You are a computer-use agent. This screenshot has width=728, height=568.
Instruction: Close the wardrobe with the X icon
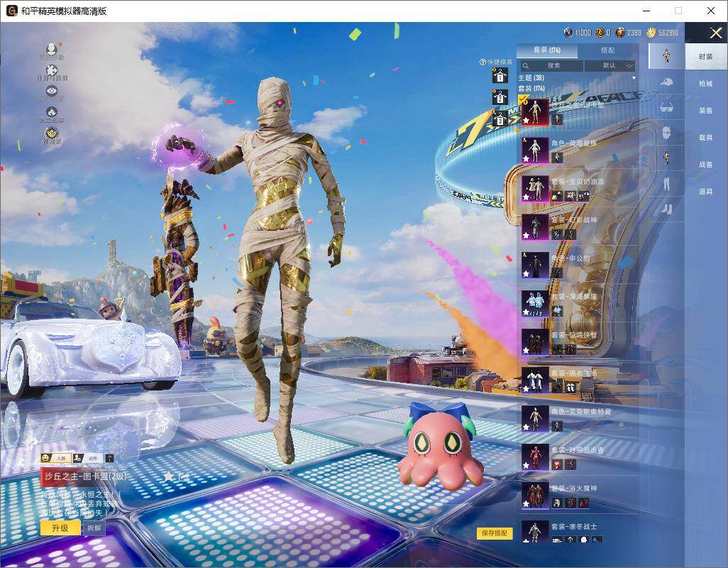click(x=715, y=33)
